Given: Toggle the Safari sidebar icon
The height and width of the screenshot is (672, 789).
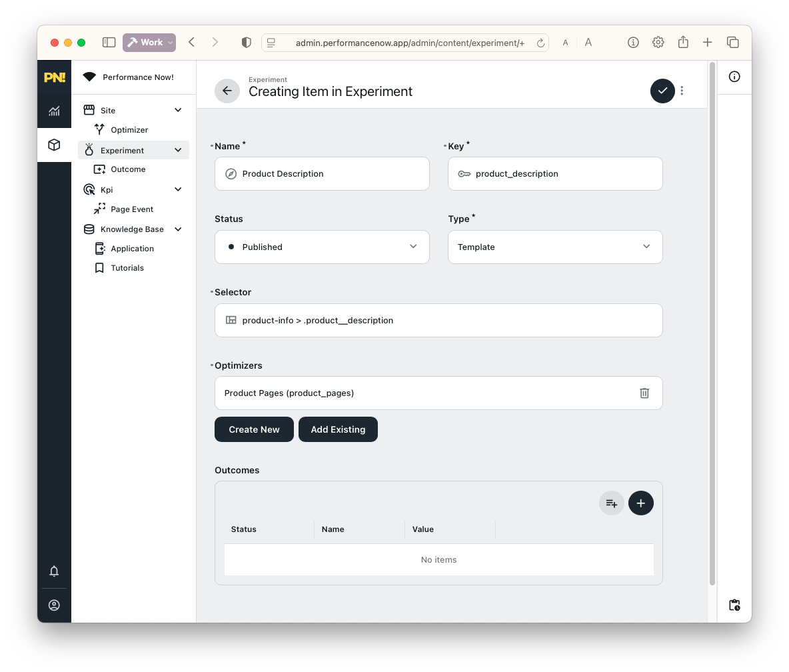Looking at the screenshot, I should [109, 43].
